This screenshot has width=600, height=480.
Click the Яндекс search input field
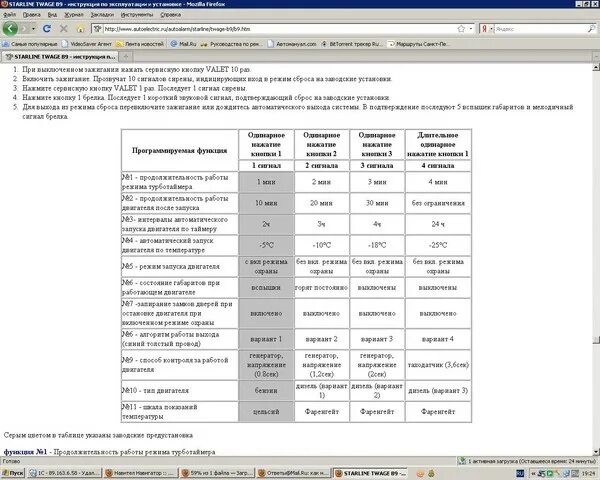[x=540, y=29]
